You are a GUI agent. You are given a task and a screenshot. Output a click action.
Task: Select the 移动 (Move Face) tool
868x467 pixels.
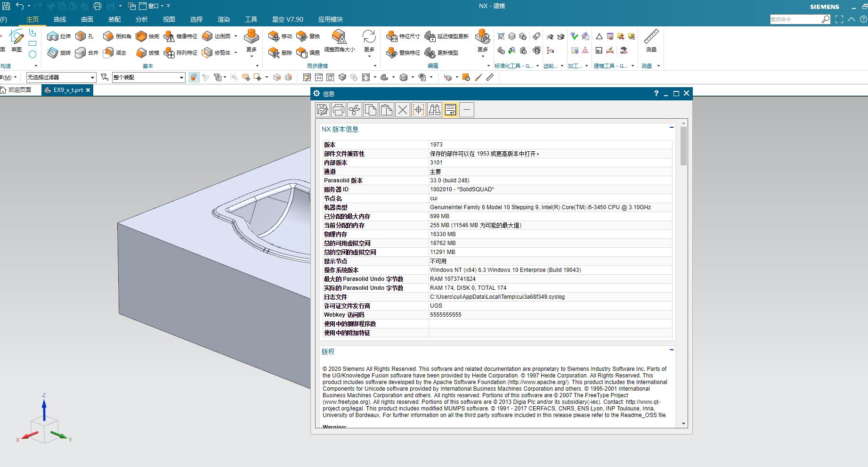(280, 36)
